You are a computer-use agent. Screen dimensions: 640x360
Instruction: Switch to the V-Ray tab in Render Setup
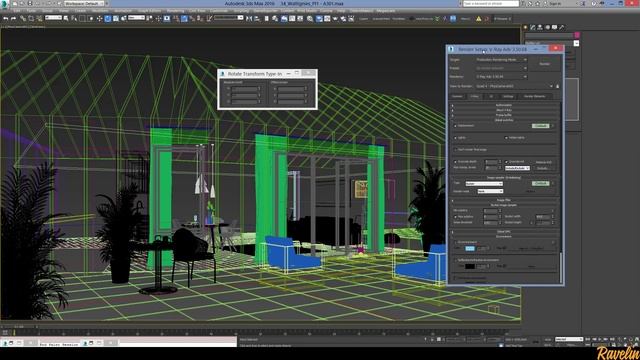pyautogui.click(x=475, y=96)
